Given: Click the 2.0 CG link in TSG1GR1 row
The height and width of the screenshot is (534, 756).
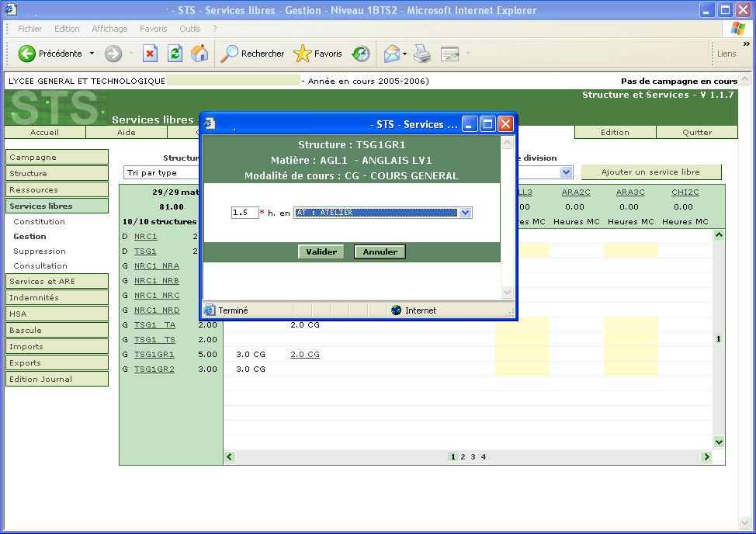Looking at the screenshot, I should click(305, 355).
